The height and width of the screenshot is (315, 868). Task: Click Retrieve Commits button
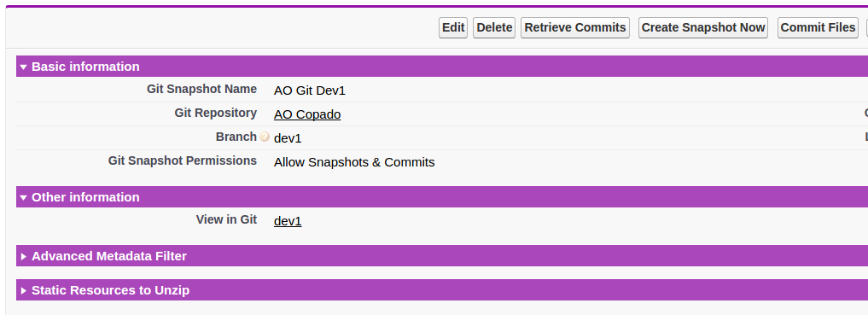click(575, 27)
